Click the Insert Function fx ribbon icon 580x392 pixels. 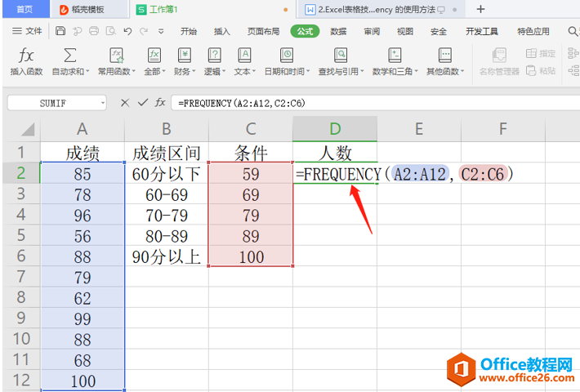coord(26,56)
